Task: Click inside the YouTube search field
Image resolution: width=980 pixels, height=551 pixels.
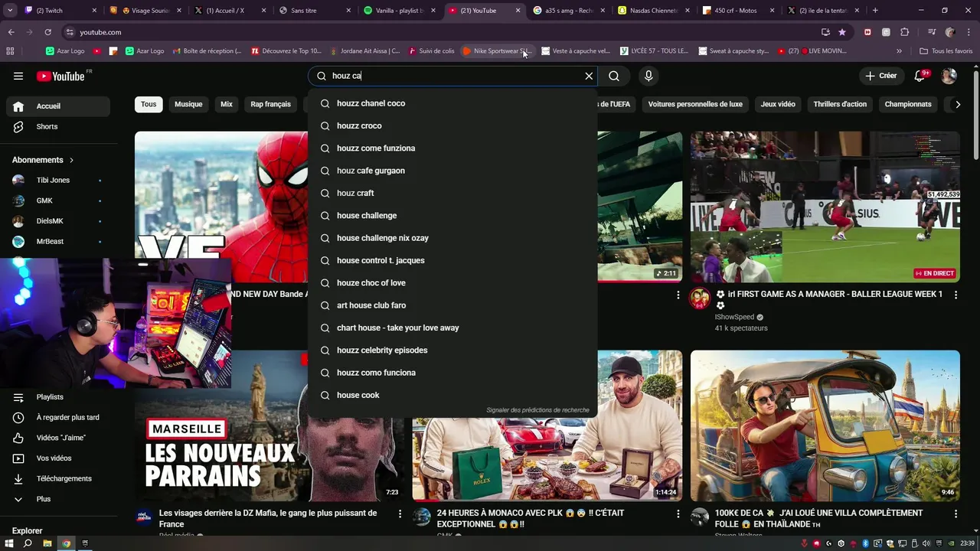Action: 452,76
